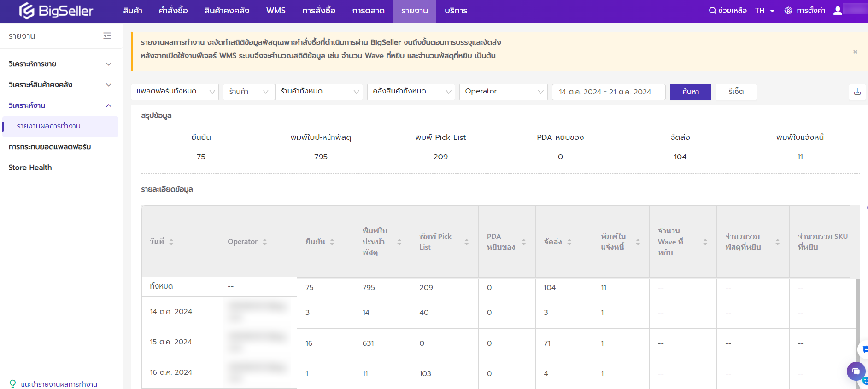Sort by the จัดส่ง column arrows

[569, 242]
